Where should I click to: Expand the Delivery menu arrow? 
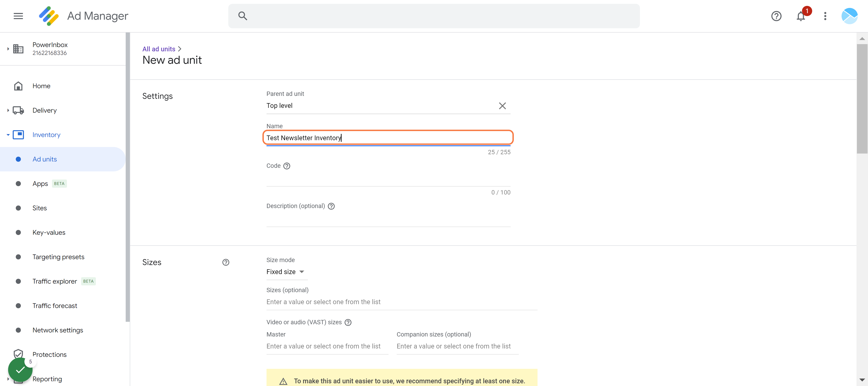(x=8, y=110)
